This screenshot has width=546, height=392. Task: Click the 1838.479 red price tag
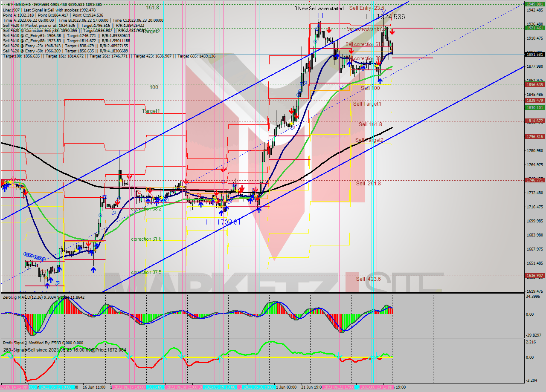coord(535,100)
